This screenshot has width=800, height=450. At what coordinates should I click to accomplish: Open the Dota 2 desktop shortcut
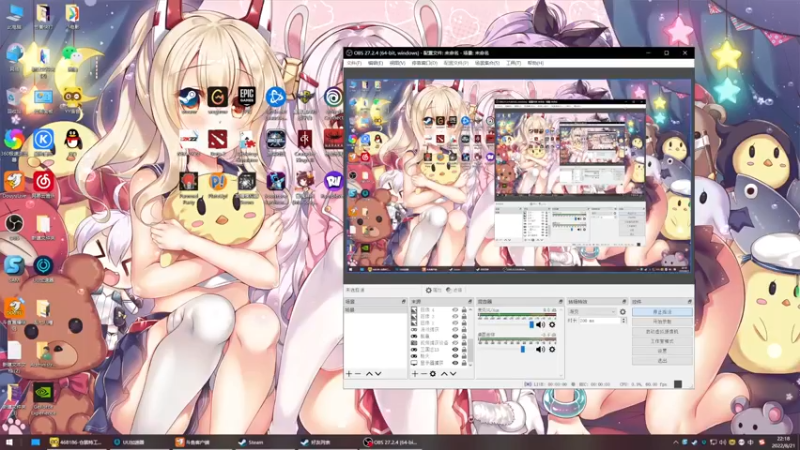pyautogui.click(x=217, y=139)
